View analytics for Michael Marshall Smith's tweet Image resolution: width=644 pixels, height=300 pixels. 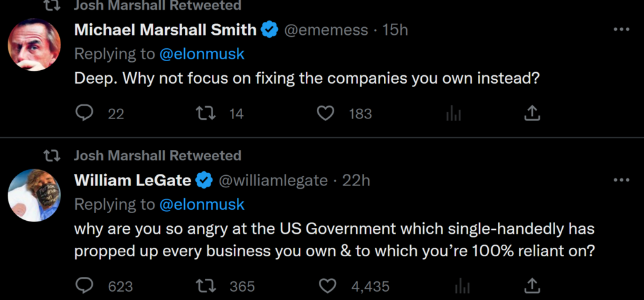click(x=454, y=114)
